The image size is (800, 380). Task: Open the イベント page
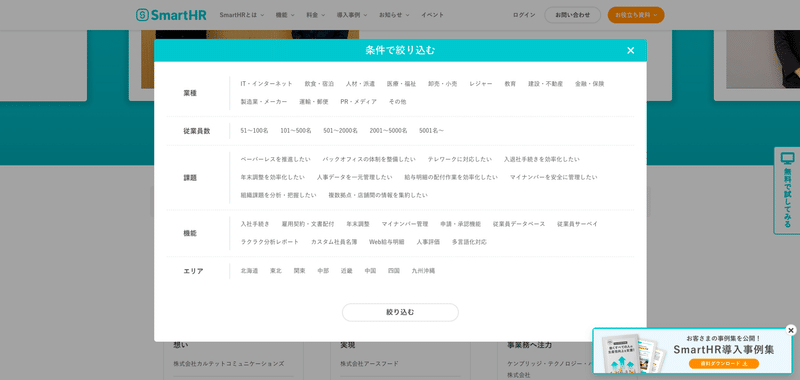[x=432, y=15]
